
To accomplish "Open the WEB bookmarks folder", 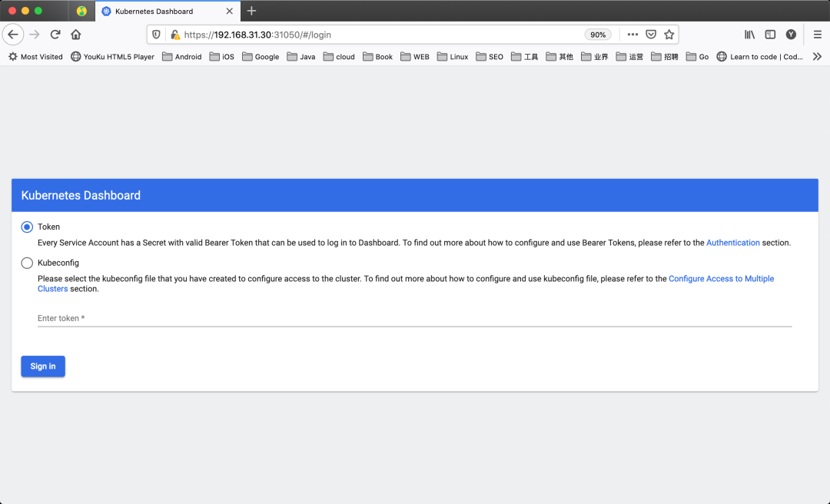I will pyautogui.click(x=415, y=57).
